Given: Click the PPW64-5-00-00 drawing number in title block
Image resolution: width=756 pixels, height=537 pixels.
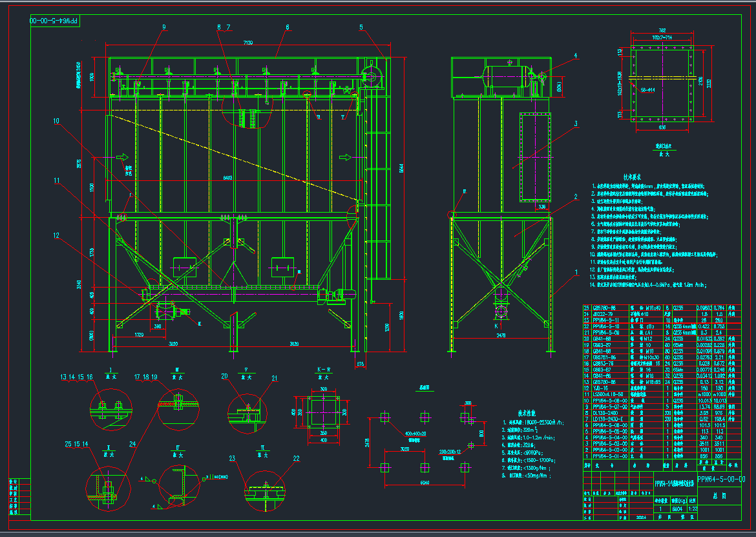Looking at the screenshot, I should point(721,479).
